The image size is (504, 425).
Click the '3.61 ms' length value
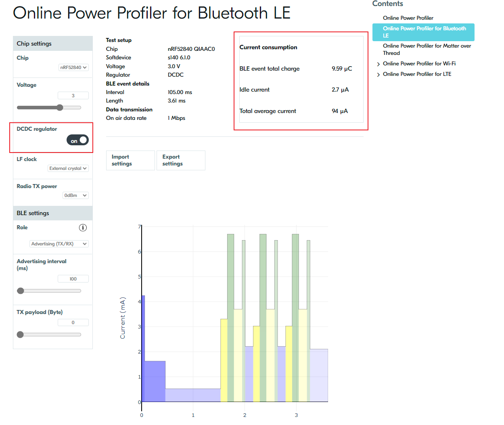click(x=177, y=100)
